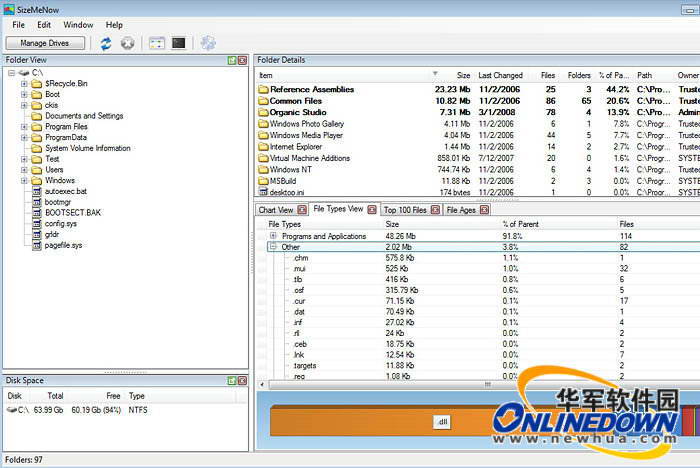Image resolution: width=700 pixels, height=468 pixels.
Task: Sort by the Size column header
Action: (463, 75)
